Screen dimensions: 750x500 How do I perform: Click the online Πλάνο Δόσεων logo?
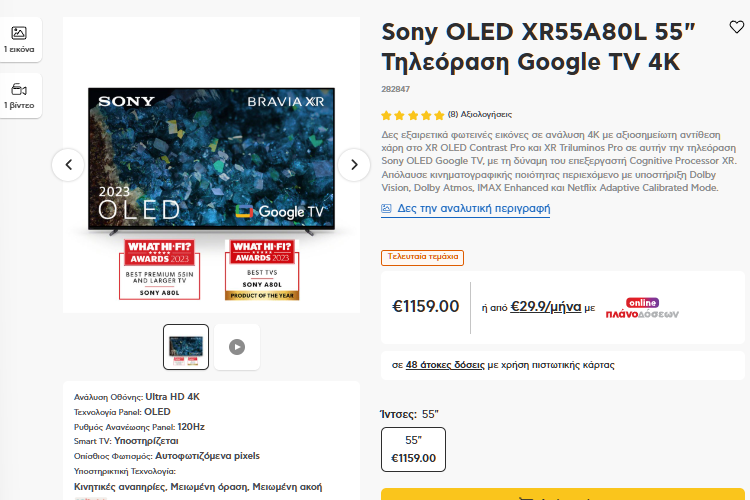point(642,307)
